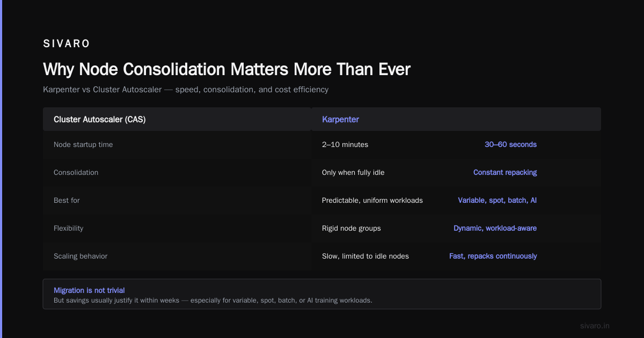Click the 'Node startup time' row label
The height and width of the screenshot is (338, 644).
pos(83,145)
